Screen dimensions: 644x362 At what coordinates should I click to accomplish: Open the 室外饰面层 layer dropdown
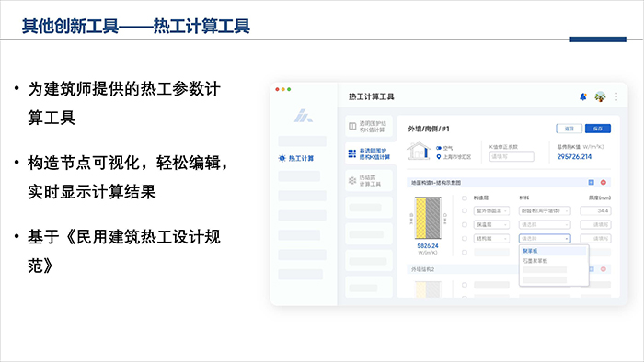[491, 210]
